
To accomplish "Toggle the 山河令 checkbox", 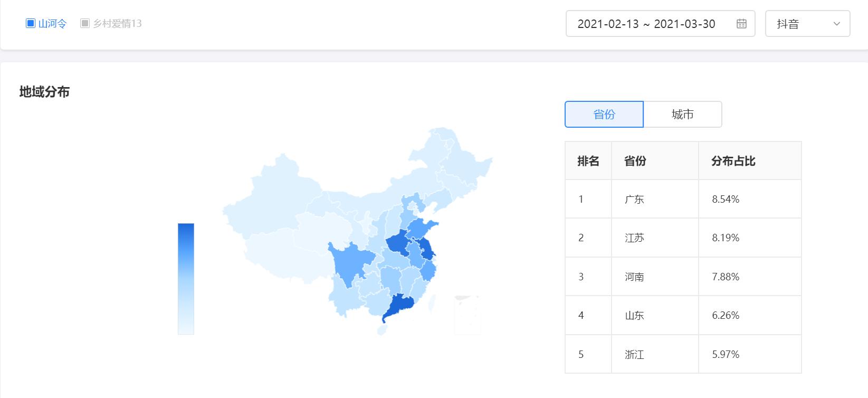I will coord(31,23).
